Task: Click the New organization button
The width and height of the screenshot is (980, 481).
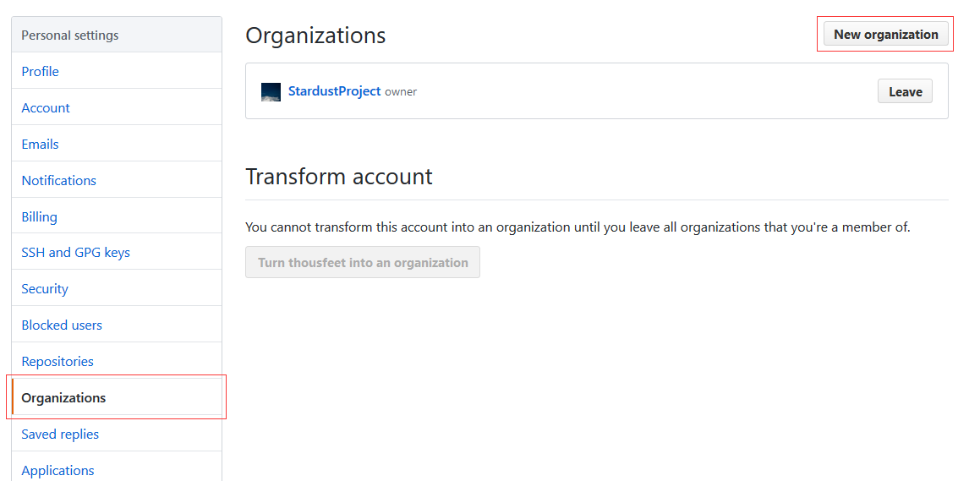Action: pos(885,35)
